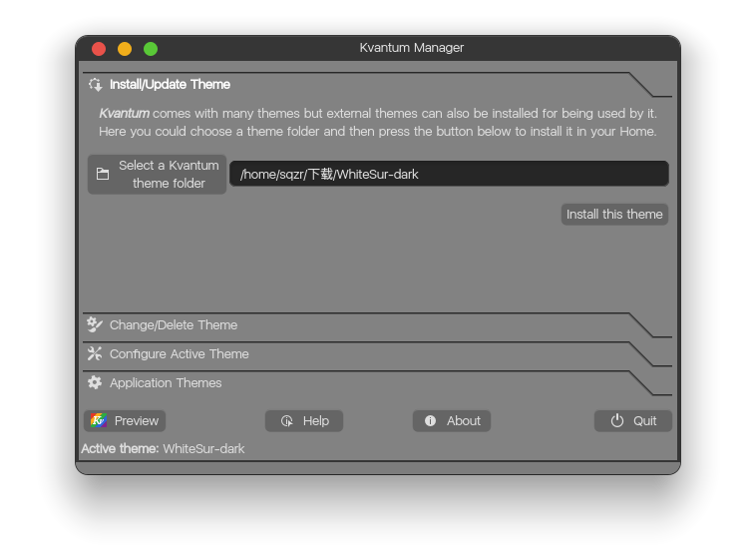Screen dimensions: 756x560
Task: Click the Active theme: WhiteSur-dark status text
Action: tap(163, 449)
